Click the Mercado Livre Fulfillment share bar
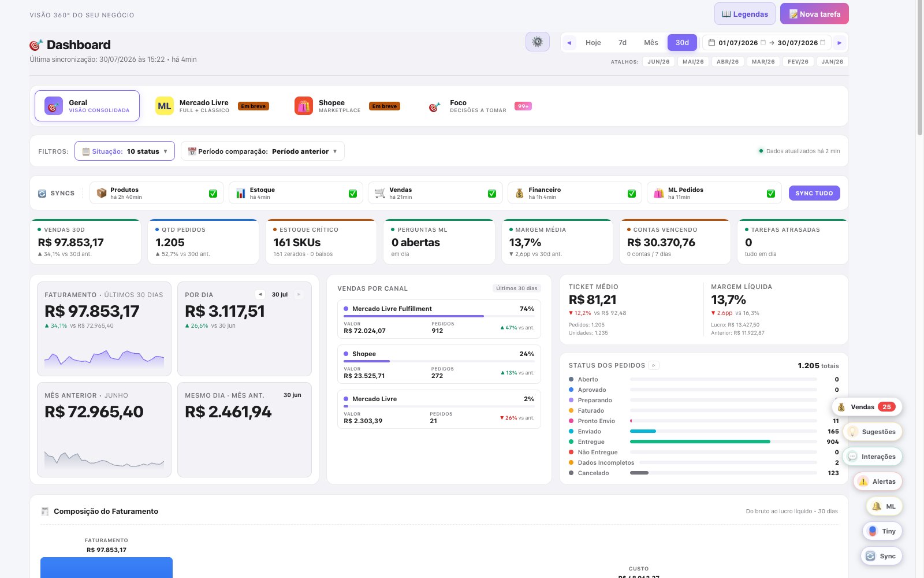Viewport: 924px width, 578px height. [439, 316]
